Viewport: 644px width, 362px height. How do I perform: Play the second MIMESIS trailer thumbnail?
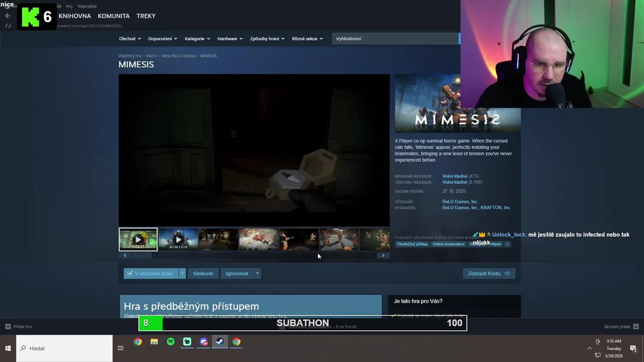point(178,239)
